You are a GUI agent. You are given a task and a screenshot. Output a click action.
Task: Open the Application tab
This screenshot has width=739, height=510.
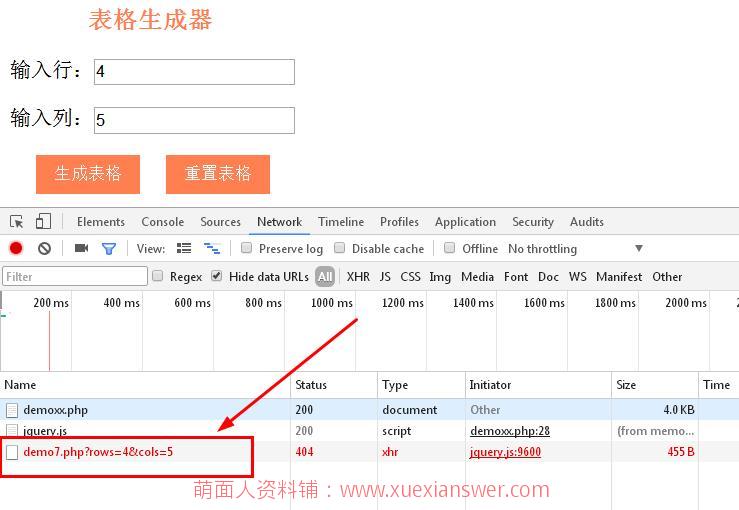point(466,222)
